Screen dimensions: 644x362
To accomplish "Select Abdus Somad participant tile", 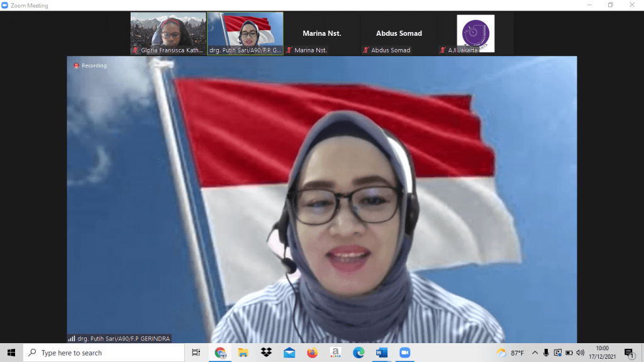I will (399, 33).
